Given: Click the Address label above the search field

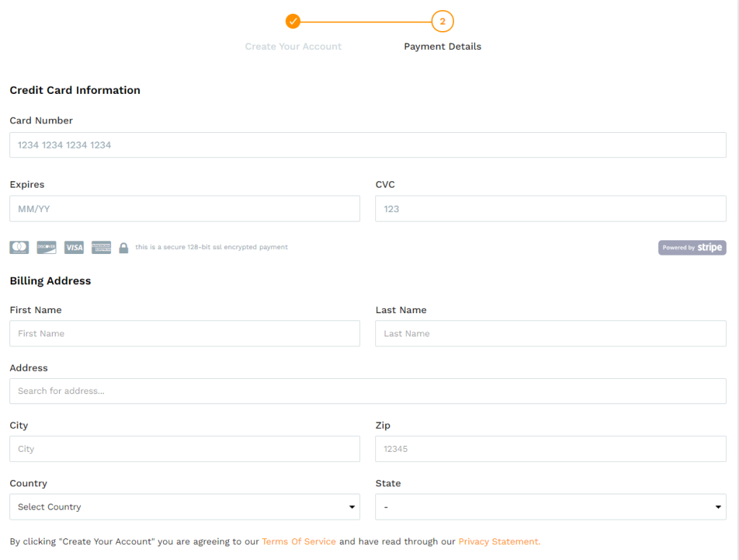Looking at the screenshot, I should 29,367.
